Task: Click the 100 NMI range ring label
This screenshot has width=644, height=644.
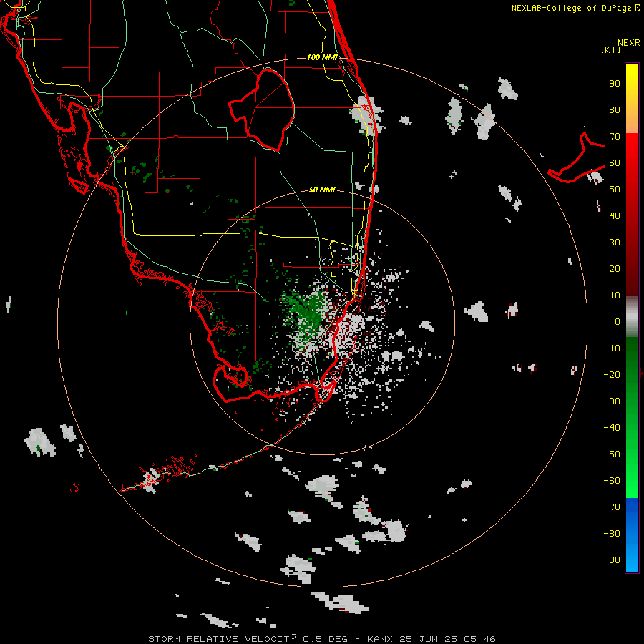Action: (x=322, y=57)
